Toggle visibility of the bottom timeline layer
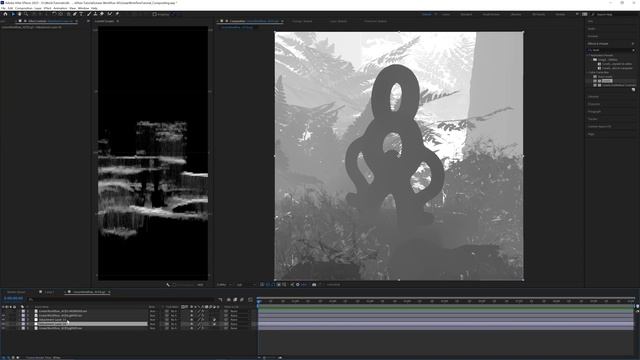640x360 pixels. (4, 328)
